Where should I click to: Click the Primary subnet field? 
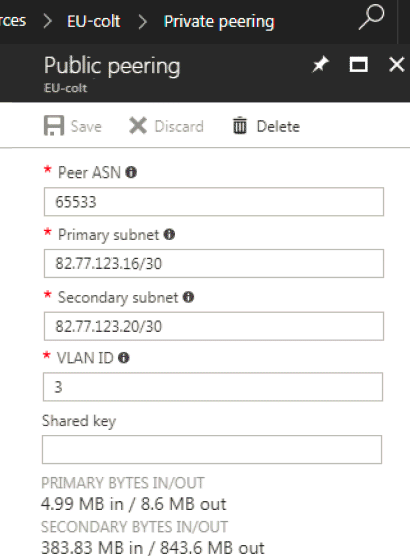[x=214, y=263]
